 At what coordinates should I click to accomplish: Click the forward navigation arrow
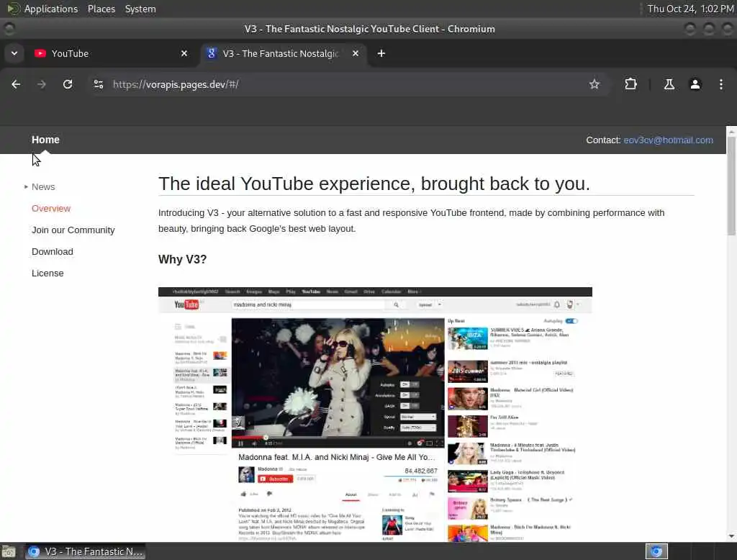pos(41,84)
